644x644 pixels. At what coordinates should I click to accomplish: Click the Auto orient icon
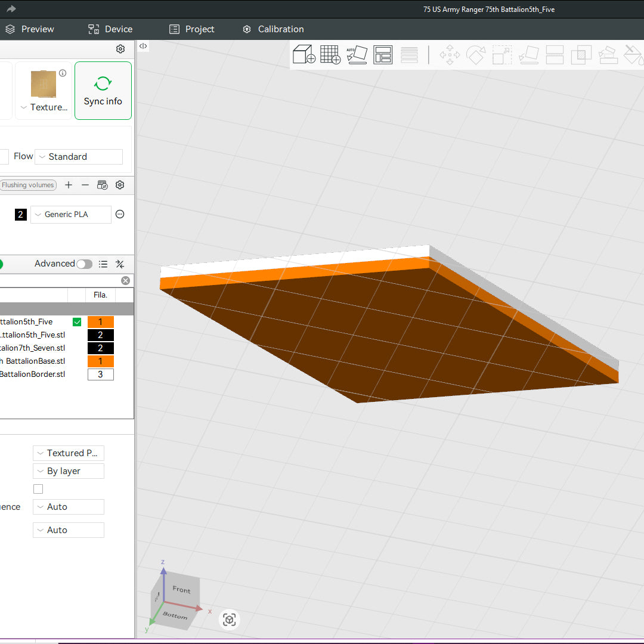point(357,54)
